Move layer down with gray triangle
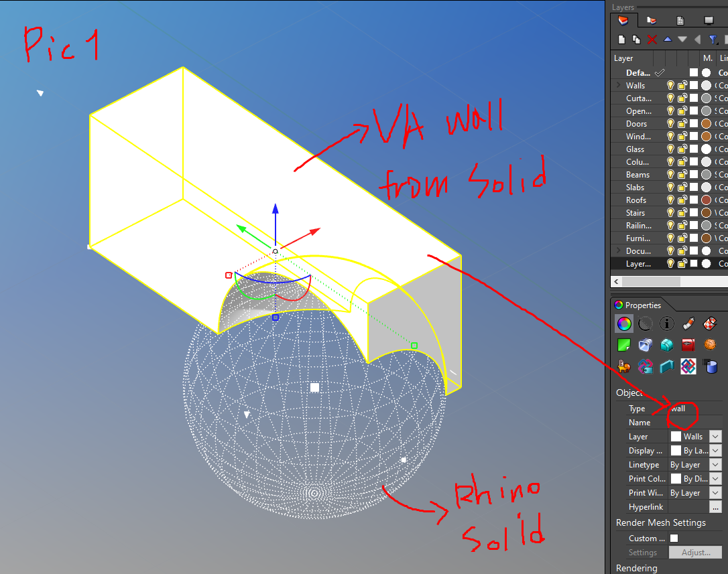The width and height of the screenshot is (728, 574). click(682, 40)
